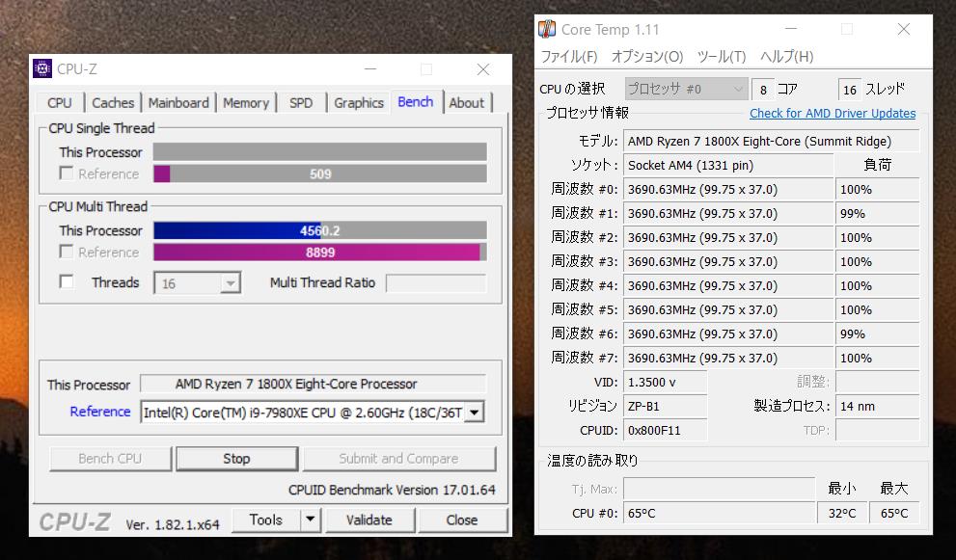Click the minimum temperature 32°C value
Screen dimensions: 956x560
[x=842, y=513]
